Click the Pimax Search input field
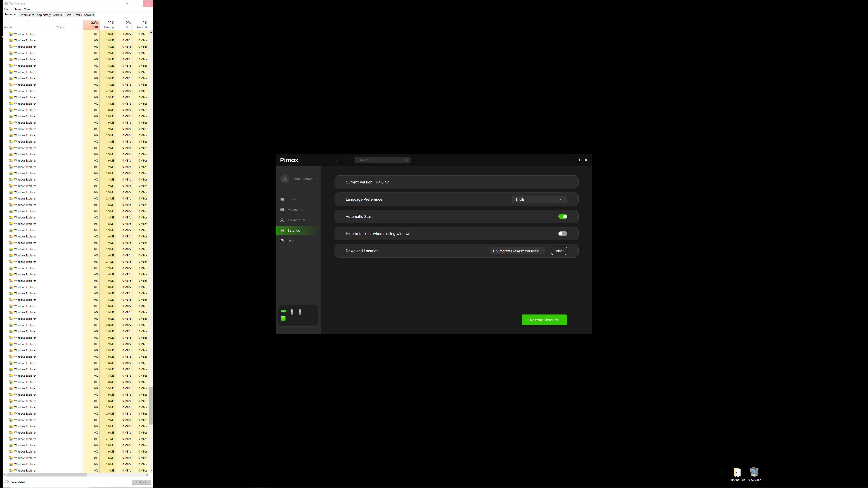The width and height of the screenshot is (868, 488). 380,160
